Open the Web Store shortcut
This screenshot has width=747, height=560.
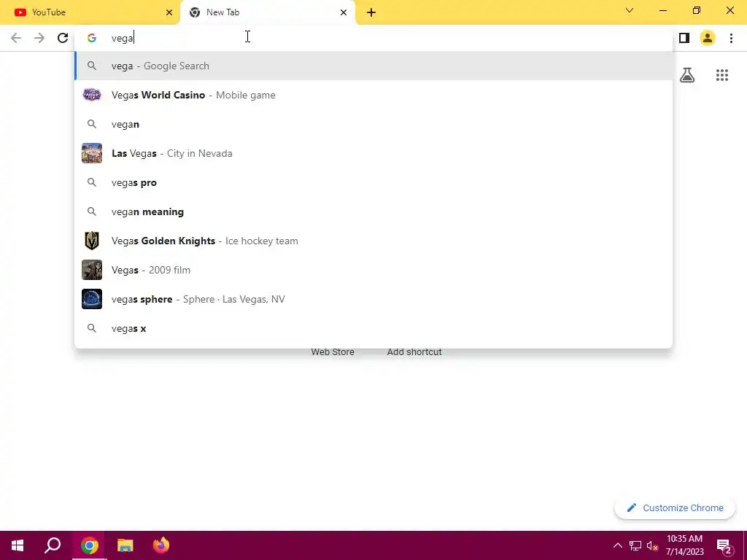[x=333, y=352]
